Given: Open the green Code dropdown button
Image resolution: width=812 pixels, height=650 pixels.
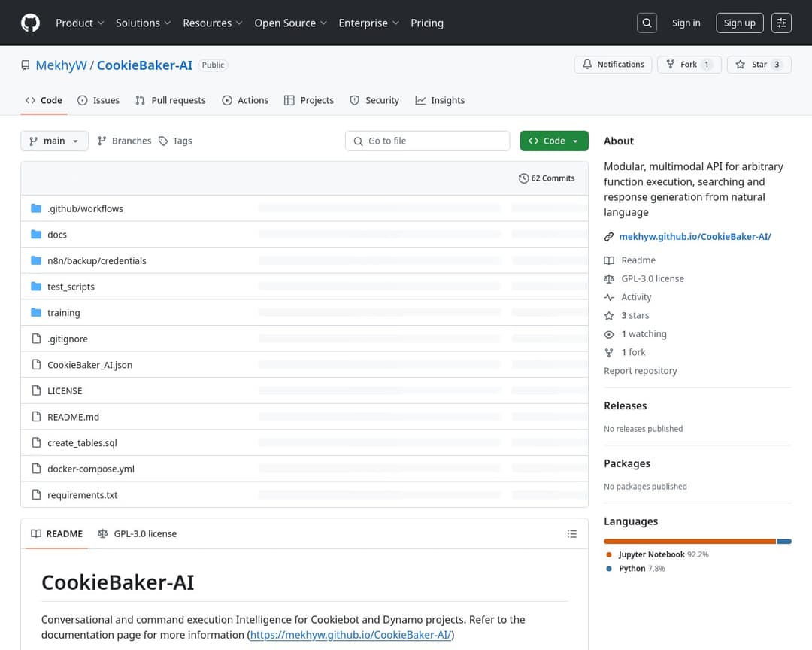Looking at the screenshot, I should click(554, 141).
